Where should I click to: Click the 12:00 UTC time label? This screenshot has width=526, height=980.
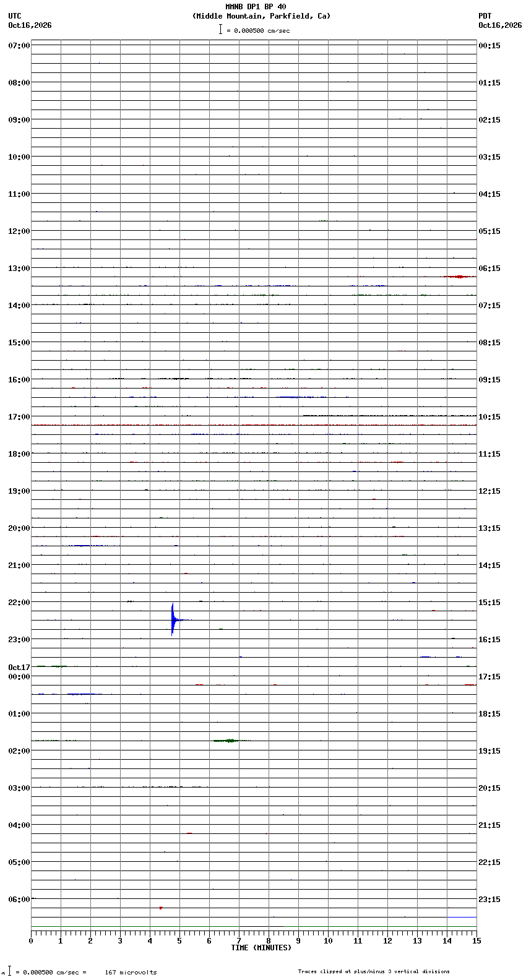coord(19,231)
